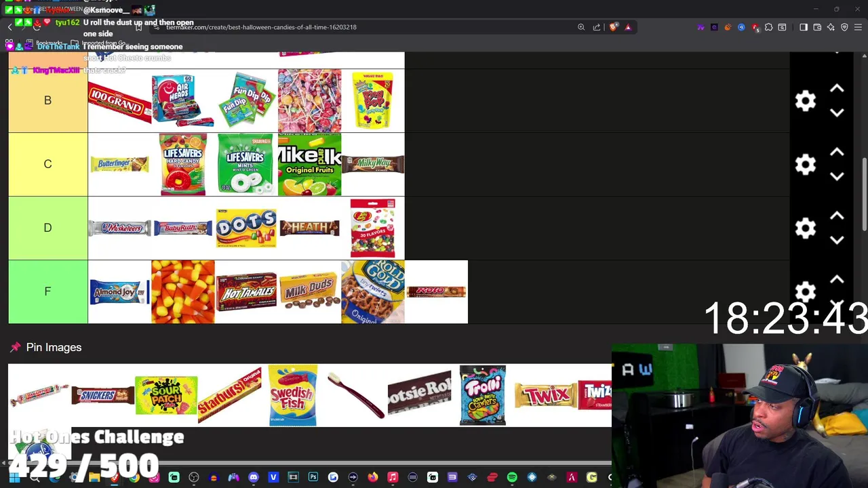Click the C tier label
Viewport: 868px width, 488px height.
point(47,164)
